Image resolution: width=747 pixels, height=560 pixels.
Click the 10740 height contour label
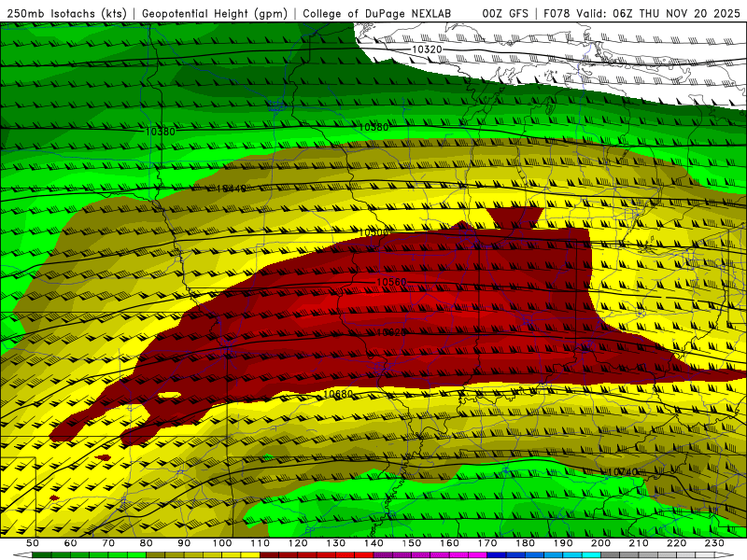coord(623,472)
